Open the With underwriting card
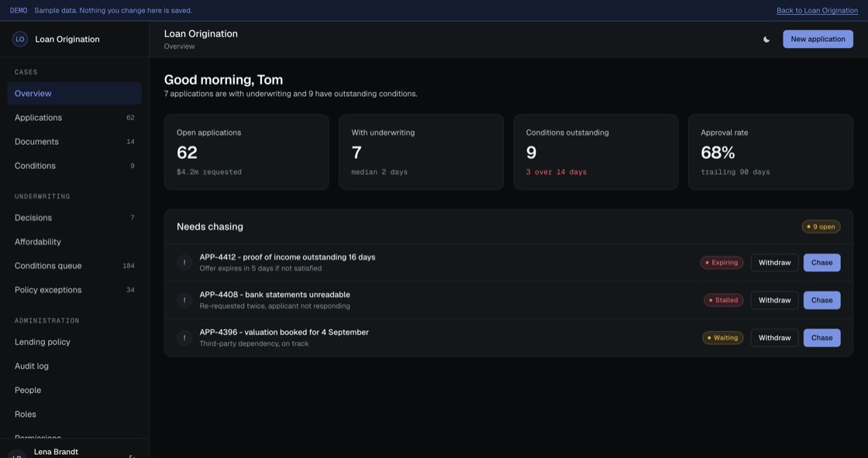The image size is (868, 458). click(x=422, y=153)
